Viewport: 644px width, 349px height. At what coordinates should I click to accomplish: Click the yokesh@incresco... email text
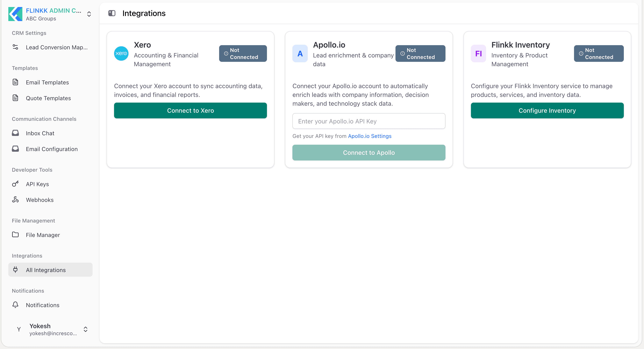point(53,333)
